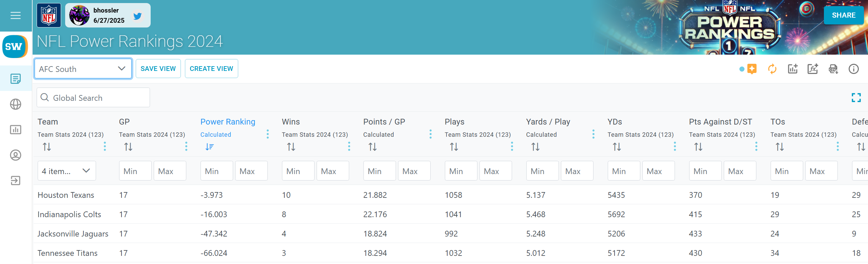Open Points / GP column options menu
This screenshot has height=264, width=868.
431,134
